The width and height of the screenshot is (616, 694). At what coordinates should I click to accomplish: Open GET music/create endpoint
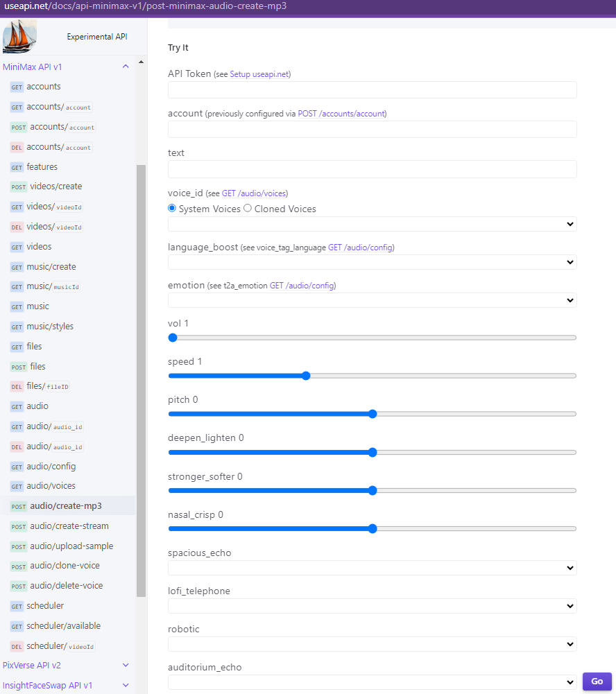click(44, 267)
